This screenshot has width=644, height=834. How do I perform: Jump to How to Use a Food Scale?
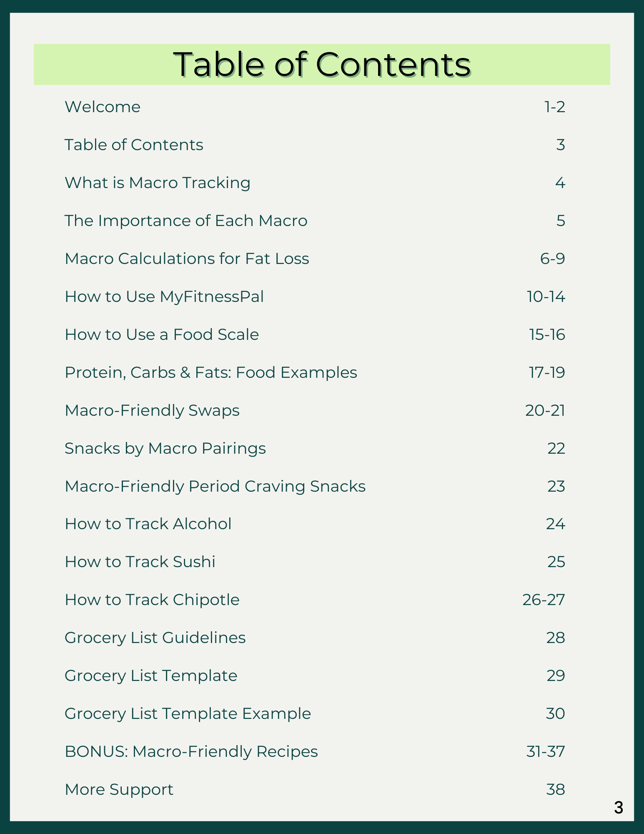[x=162, y=335]
